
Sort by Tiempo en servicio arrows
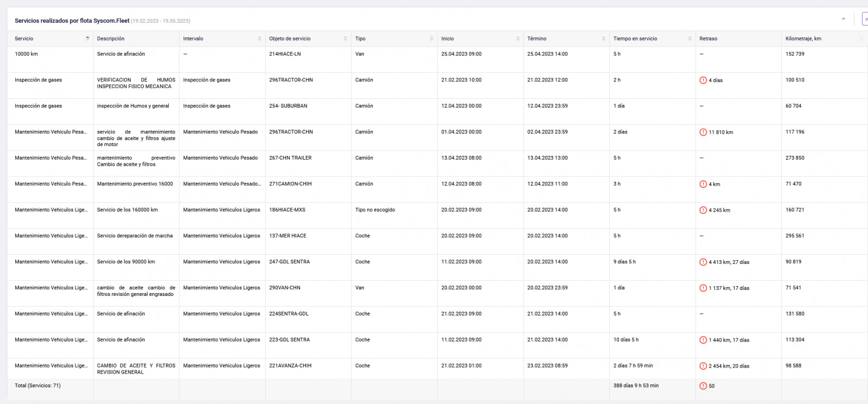(x=690, y=39)
